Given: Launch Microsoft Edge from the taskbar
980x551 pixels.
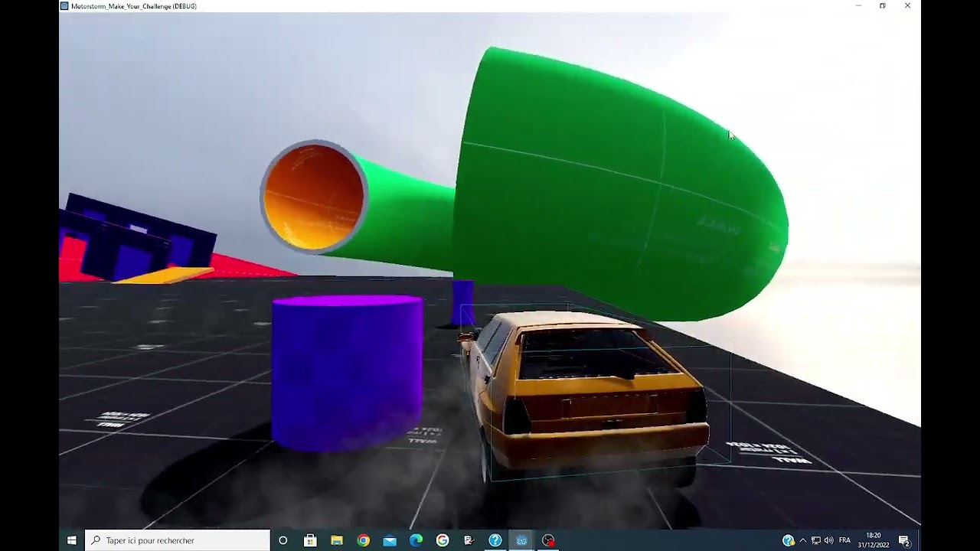Looking at the screenshot, I should (x=416, y=540).
